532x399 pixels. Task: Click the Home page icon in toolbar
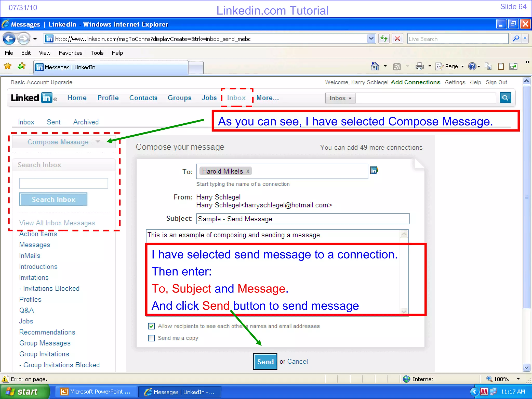pos(375,66)
